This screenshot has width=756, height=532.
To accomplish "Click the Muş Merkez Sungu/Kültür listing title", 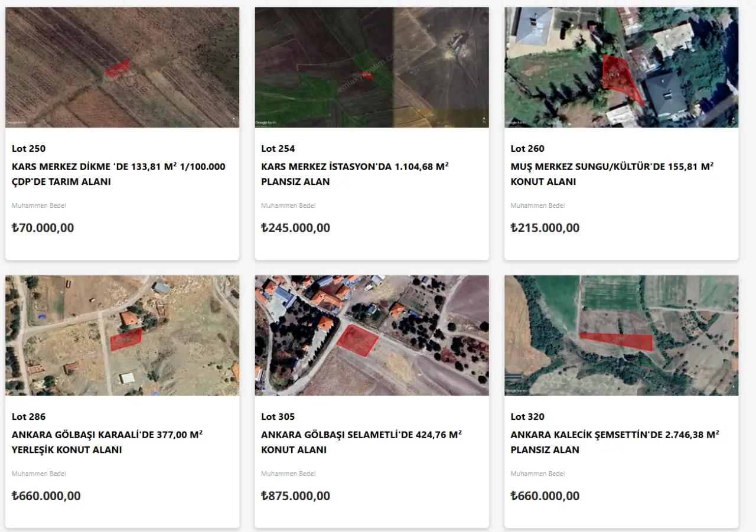I will coord(612,174).
